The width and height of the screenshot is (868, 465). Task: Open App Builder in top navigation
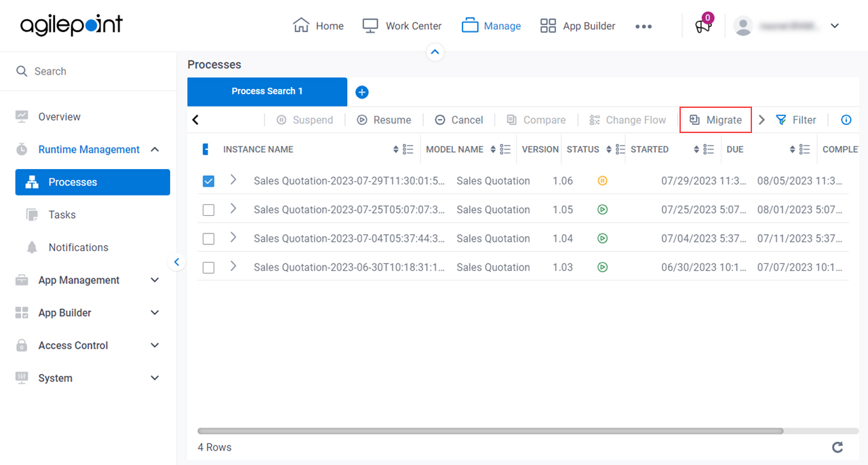pos(578,26)
